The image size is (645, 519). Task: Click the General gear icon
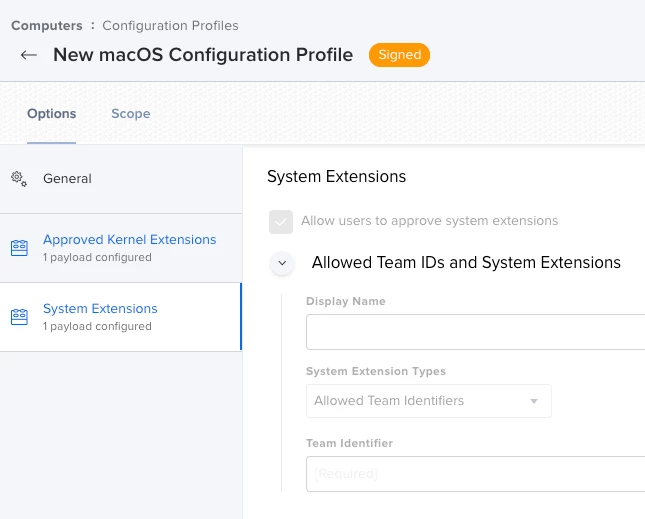point(19,179)
